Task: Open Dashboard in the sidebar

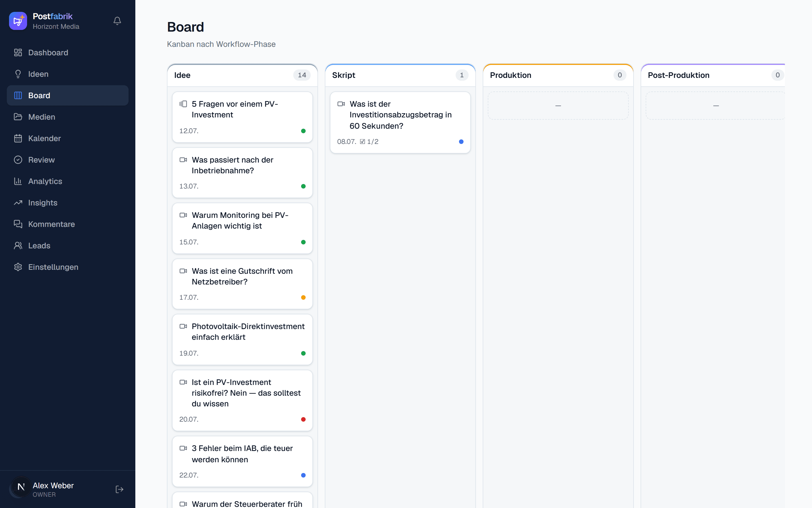Action: [67, 53]
